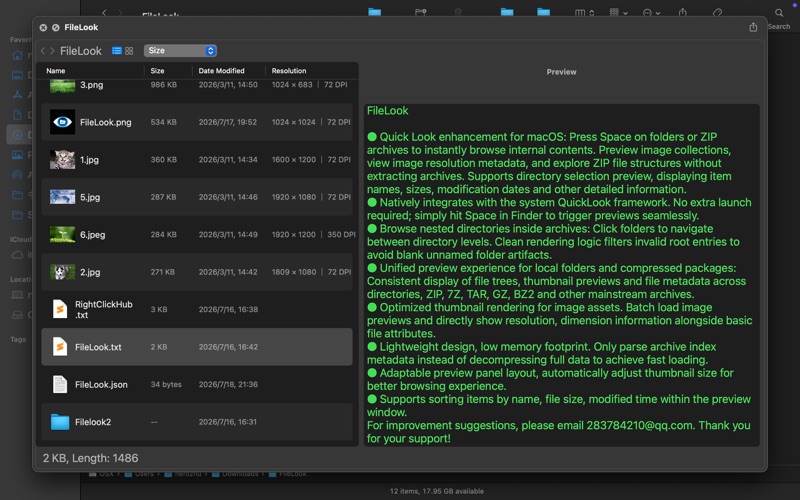Open the Finder group-by dropdown
This screenshot has width=800, height=500.
point(618,13)
